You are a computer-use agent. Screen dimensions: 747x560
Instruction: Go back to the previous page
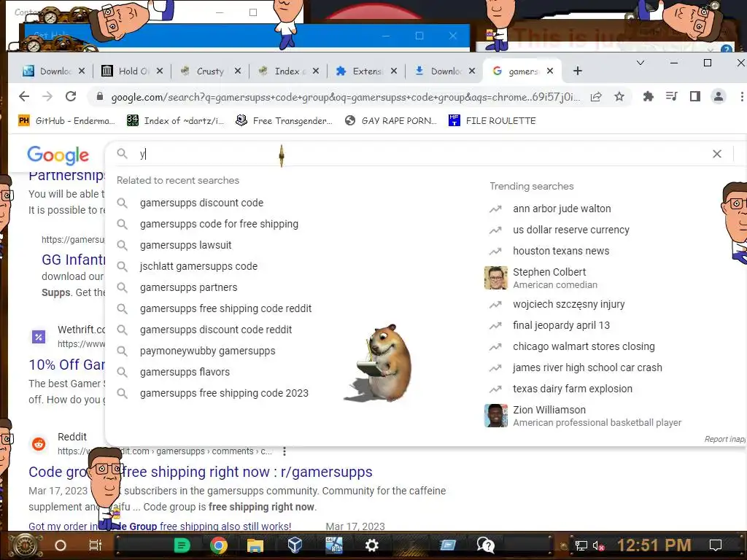point(24,97)
